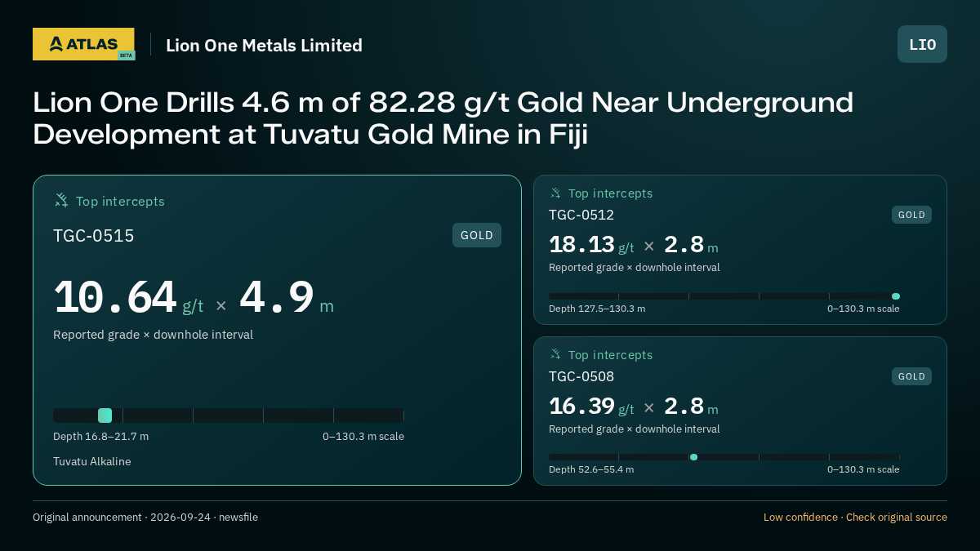Click the TGC-0515 depth marker on the scale
980x551 pixels.
pyautogui.click(x=105, y=415)
